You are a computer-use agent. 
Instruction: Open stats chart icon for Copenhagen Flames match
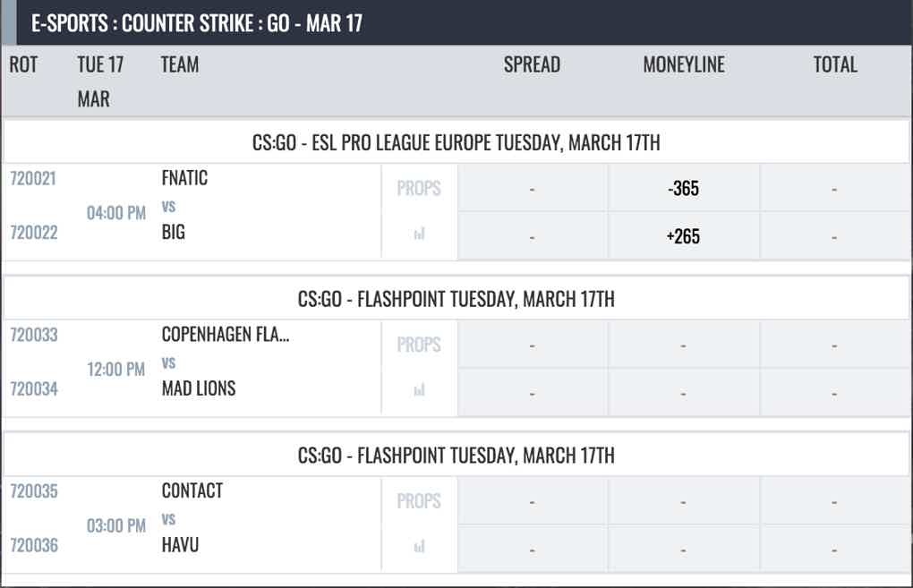[x=419, y=390]
